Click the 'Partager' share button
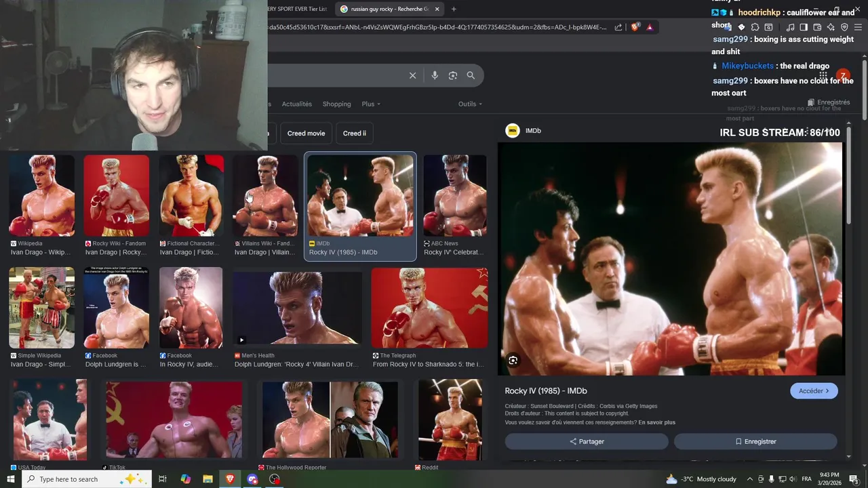The width and height of the screenshot is (868, 488). pyautogui.click(x=587, y=441)
